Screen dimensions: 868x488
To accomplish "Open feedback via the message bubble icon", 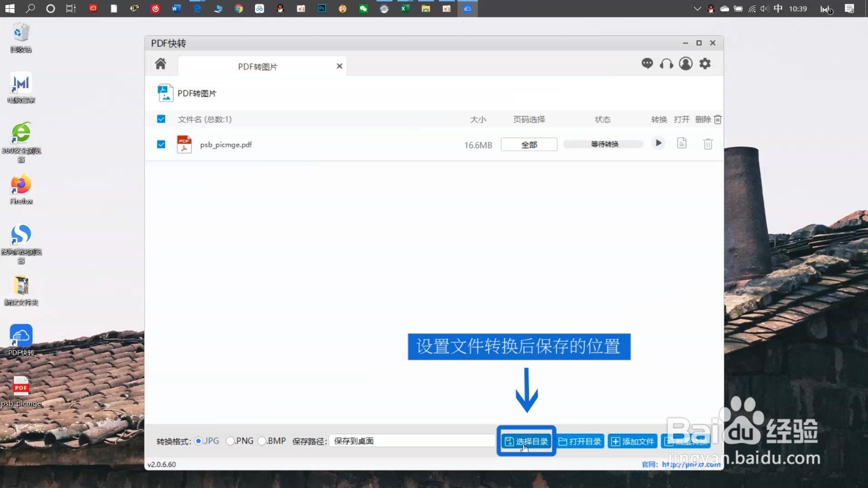I will pyautogui.click(x=647, y=63).
